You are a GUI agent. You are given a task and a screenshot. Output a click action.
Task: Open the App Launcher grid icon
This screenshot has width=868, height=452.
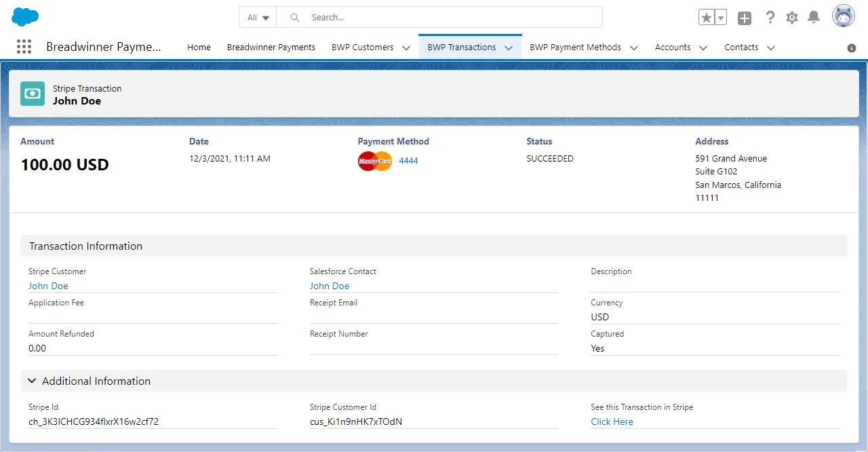point(24,47)
